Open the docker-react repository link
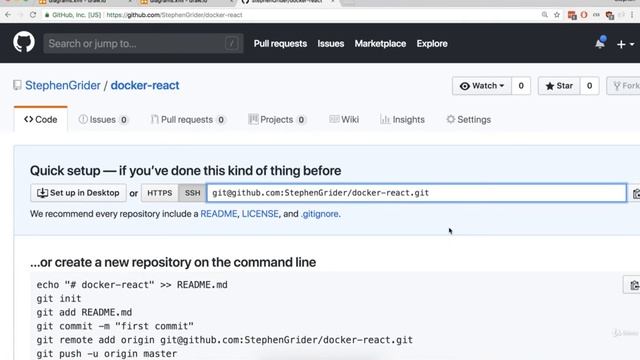640x360 pixels. coord(145,85)
